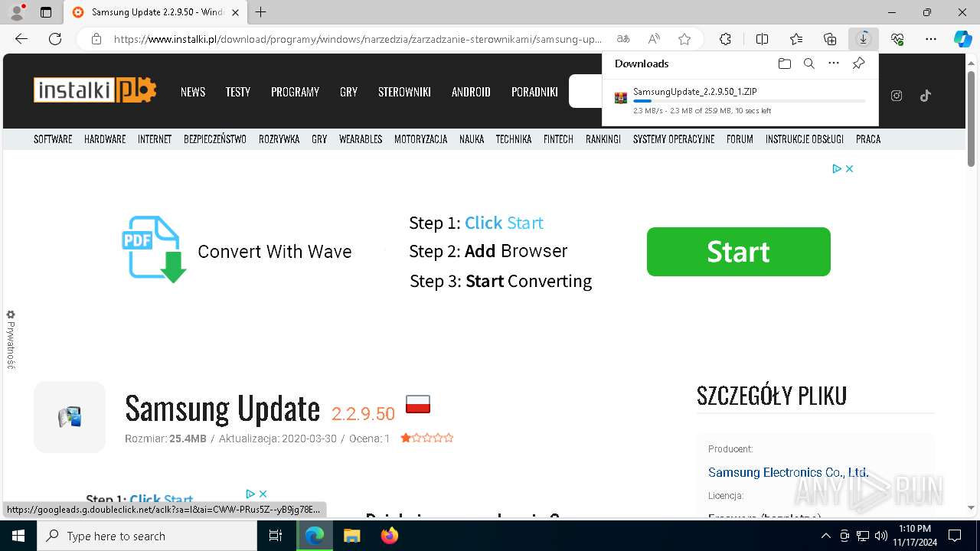Open NEWS menu item
This screenshot has width=980, height=551.
click(193, 92)
